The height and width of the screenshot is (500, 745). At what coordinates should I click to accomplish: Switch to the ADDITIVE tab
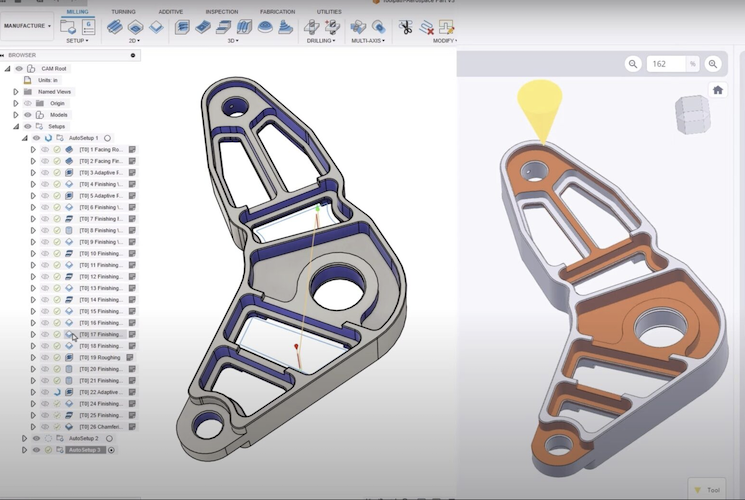point(171,11)
